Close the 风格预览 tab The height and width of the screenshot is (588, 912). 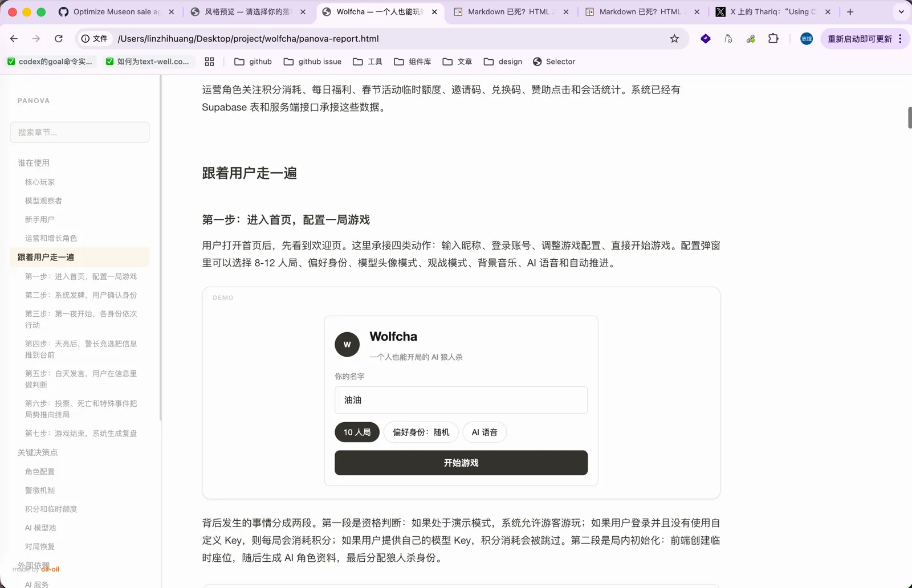tap(303, 11)
